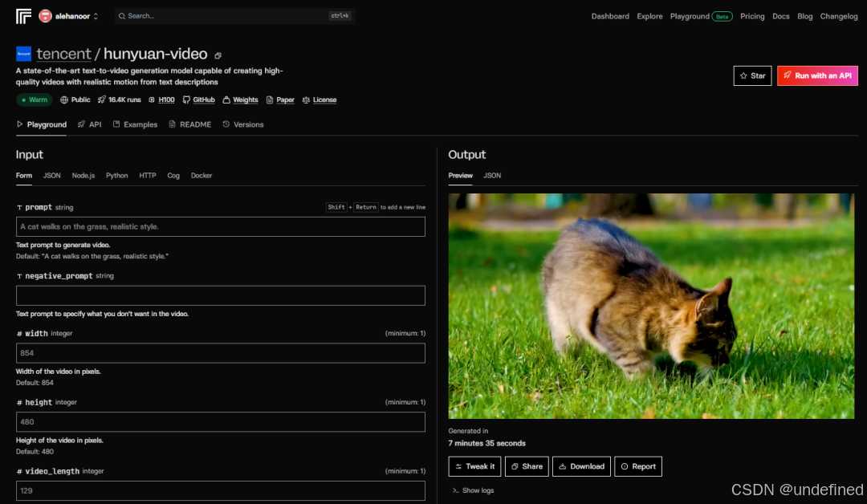Screen dimensions: 867x504
Task: Report the output
Action: pos(638,466)
